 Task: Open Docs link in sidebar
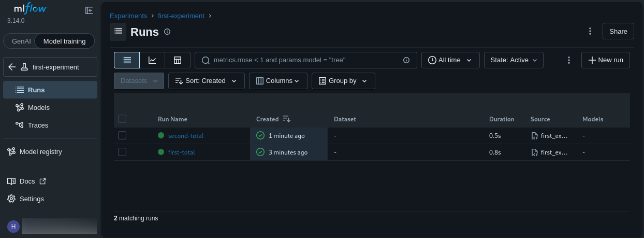[x=26, y=181]
